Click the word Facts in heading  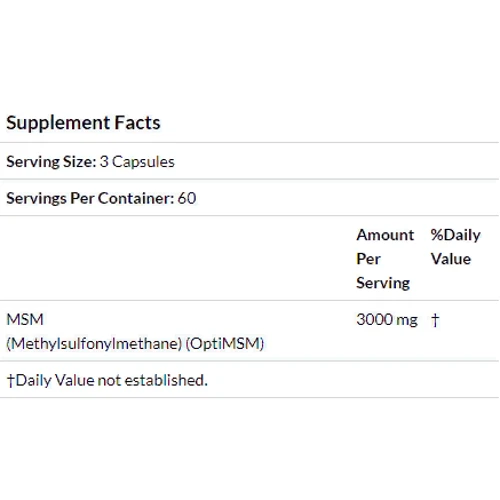pos(138,122)
